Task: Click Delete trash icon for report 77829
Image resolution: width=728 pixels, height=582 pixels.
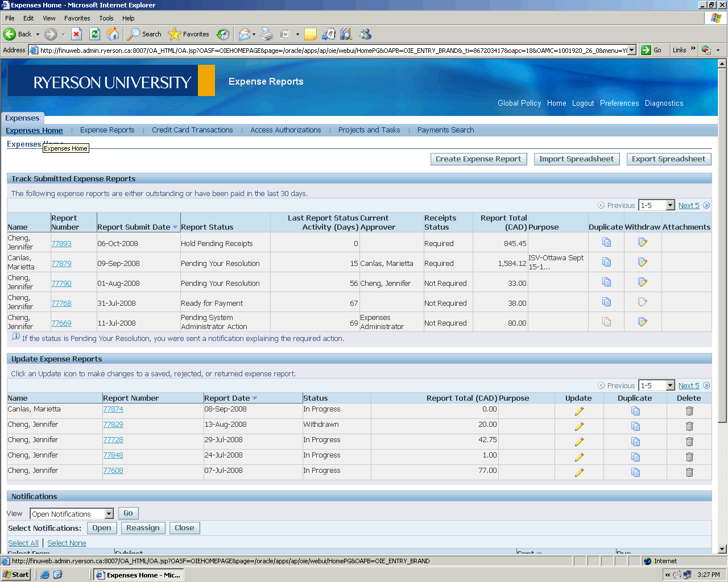Action: pyautogui.click(x=689, y=426)
